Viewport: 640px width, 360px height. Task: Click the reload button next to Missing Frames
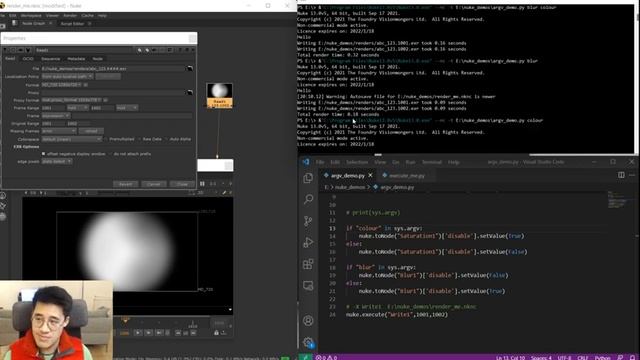pos(91,131)
